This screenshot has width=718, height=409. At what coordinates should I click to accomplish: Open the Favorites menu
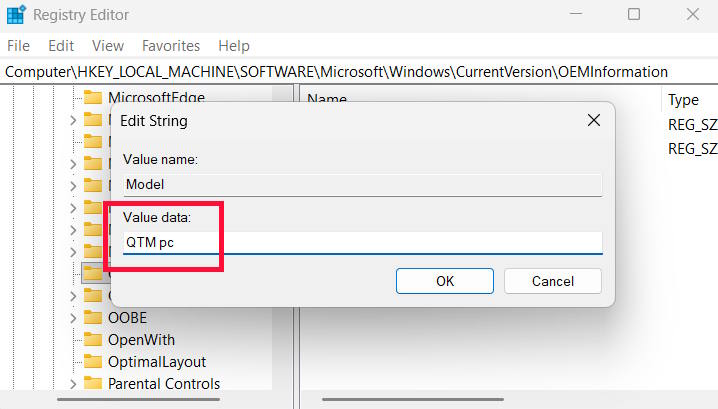171,46
